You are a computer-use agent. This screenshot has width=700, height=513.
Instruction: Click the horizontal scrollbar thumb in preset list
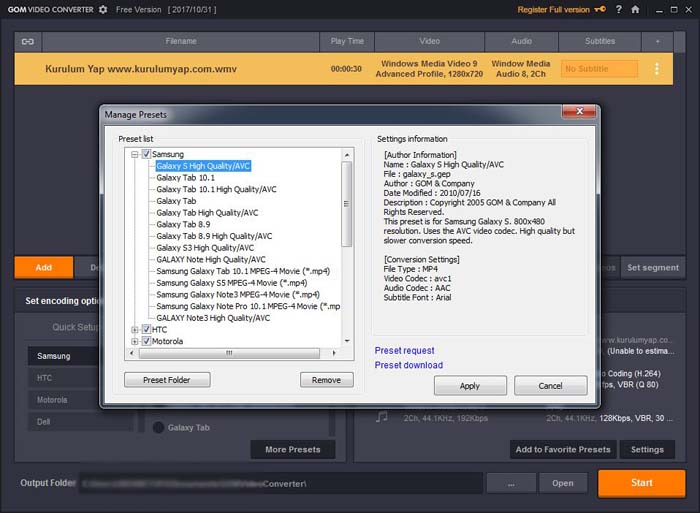click(x=229, y=353)
